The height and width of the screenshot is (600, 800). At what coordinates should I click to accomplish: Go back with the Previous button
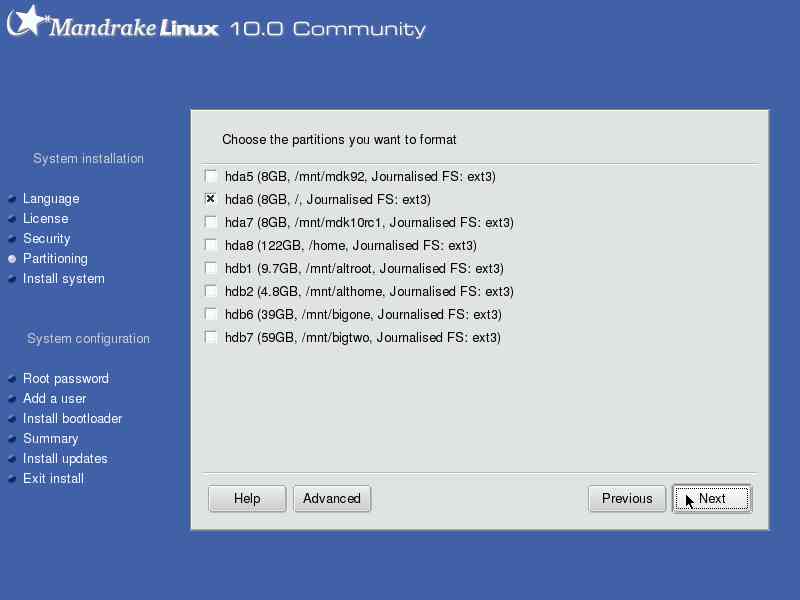click(627, 498)
